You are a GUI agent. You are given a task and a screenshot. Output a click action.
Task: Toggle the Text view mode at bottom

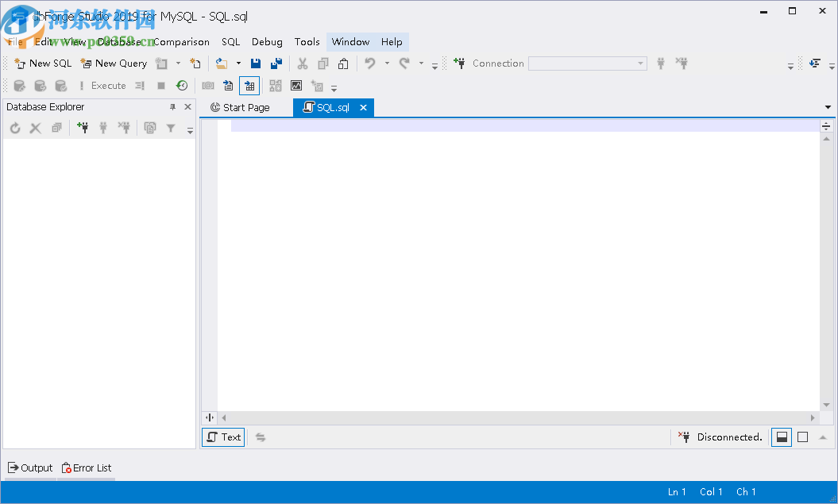222,437
